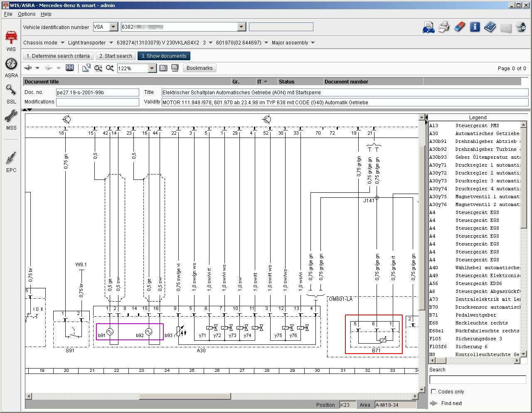Open the 122% zoom level dropdown

152,68
